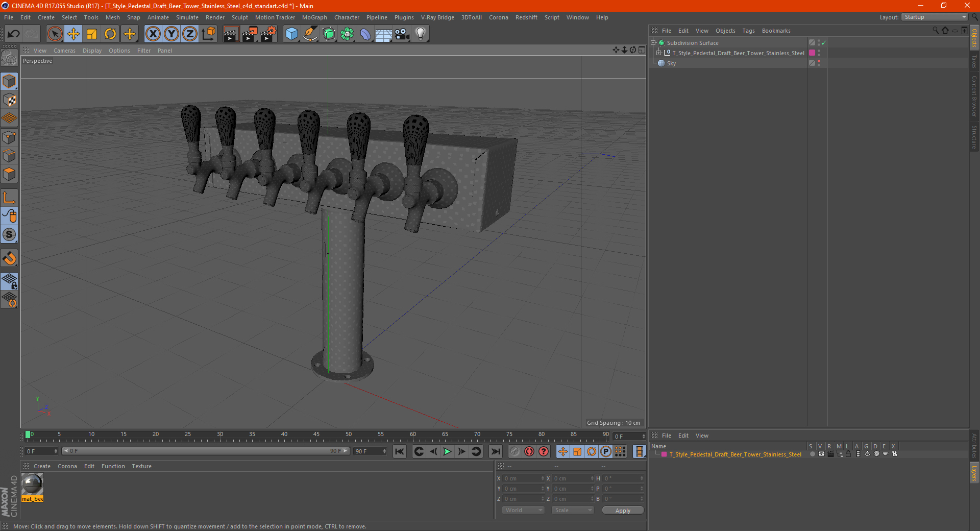Toggle Y axis lock
The width and height of the screenshot is (980, 531).
coord(171,34)
